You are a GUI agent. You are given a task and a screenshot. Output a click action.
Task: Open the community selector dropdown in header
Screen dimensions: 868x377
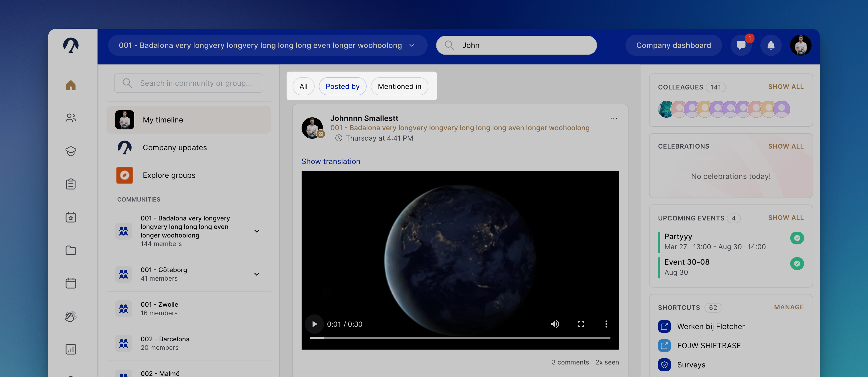pos(267,45)
